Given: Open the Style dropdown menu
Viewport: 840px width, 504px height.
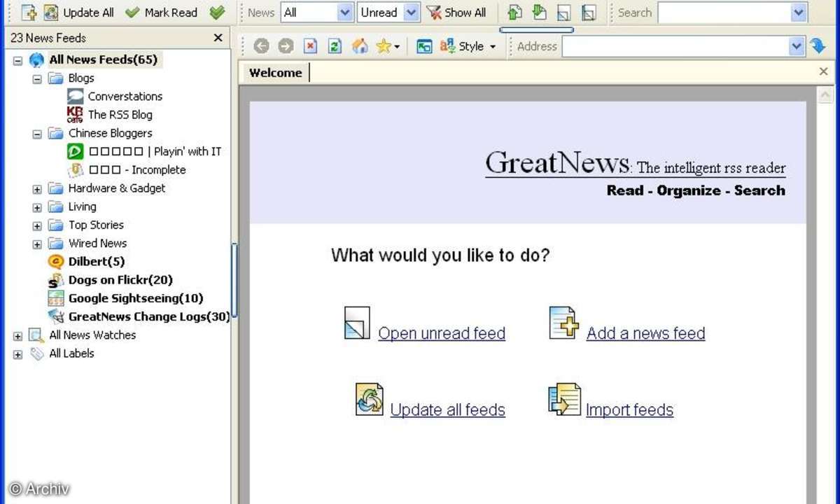Looking at the screenshot, I should [x=468, y=46].
